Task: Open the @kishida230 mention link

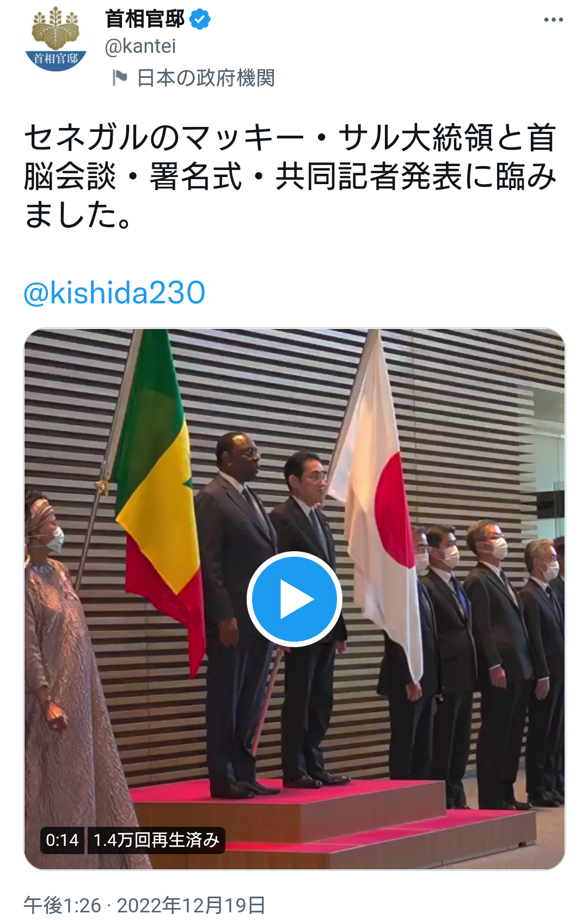Action: point(114,293)
